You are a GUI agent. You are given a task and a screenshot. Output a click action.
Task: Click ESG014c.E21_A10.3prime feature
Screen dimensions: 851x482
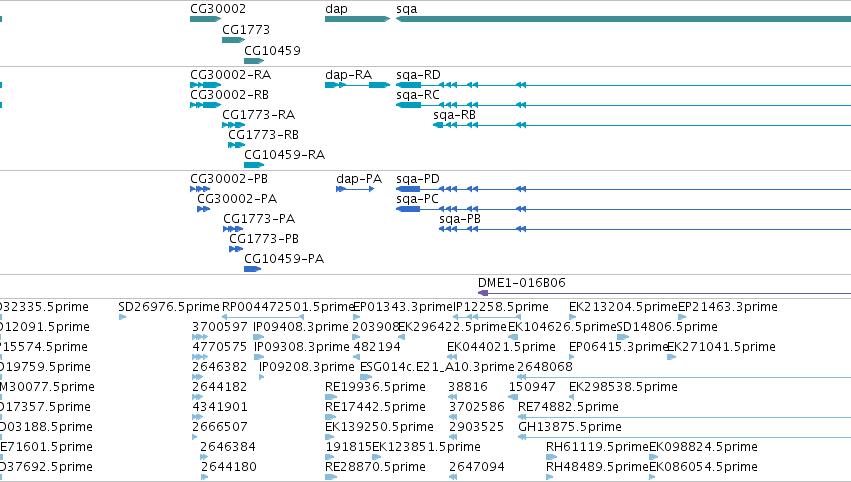(x=437, y=367)
